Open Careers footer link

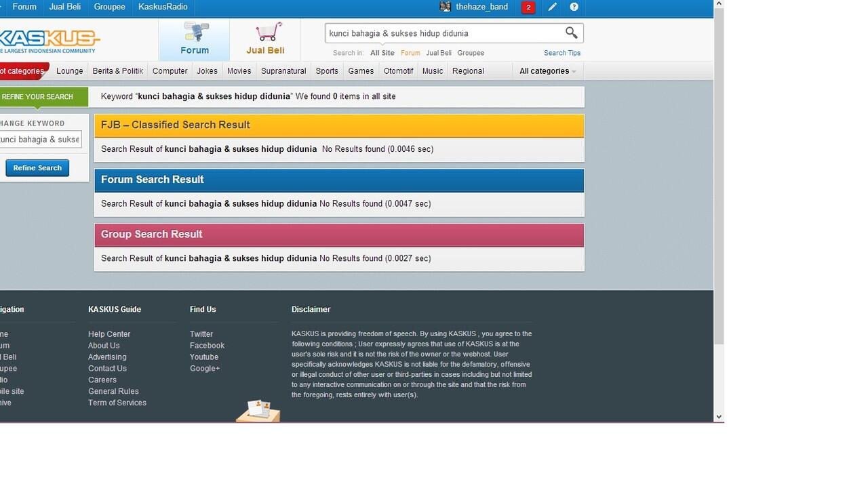click(102, 380)
